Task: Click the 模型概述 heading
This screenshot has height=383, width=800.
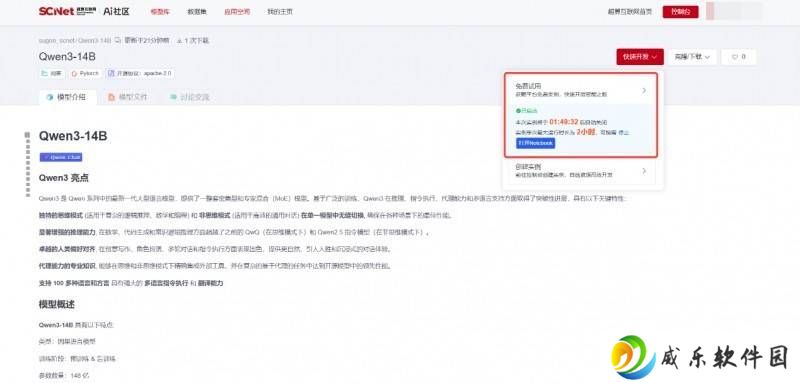Action: (x=57, y=304)
